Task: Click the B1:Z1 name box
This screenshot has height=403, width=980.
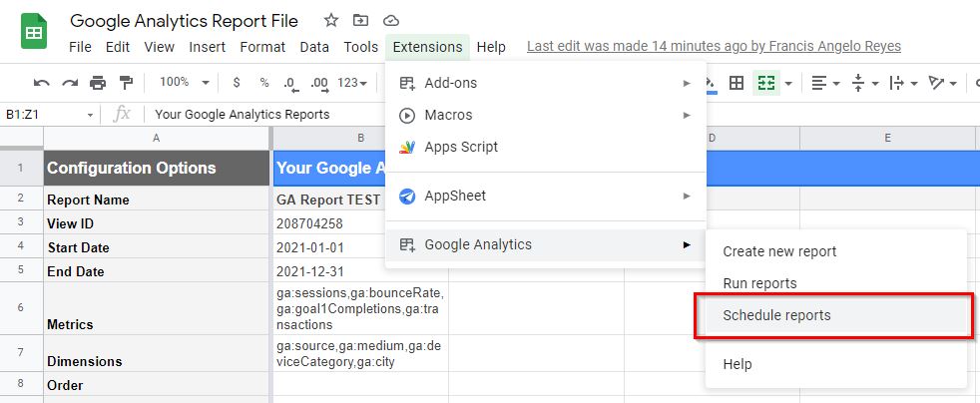Action: (48, 115)
